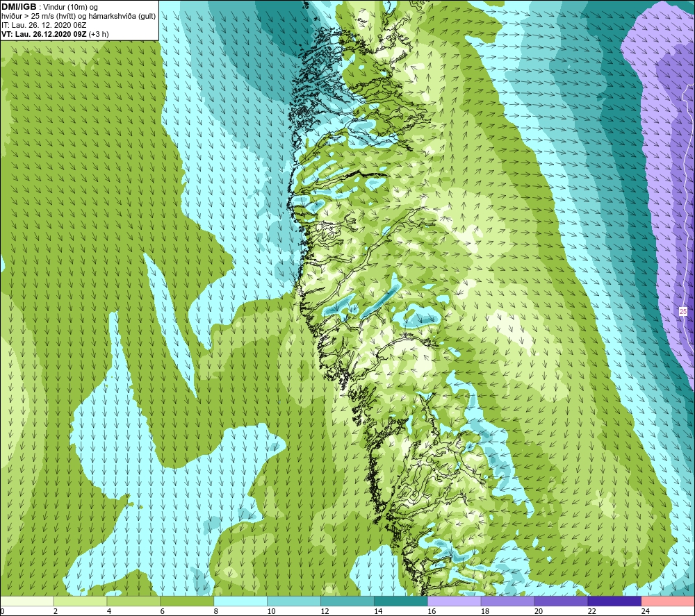Click the "25" gust contour label
Image resolution: width=695 pixels, height=616 pixels.
[x=683, y=312]
